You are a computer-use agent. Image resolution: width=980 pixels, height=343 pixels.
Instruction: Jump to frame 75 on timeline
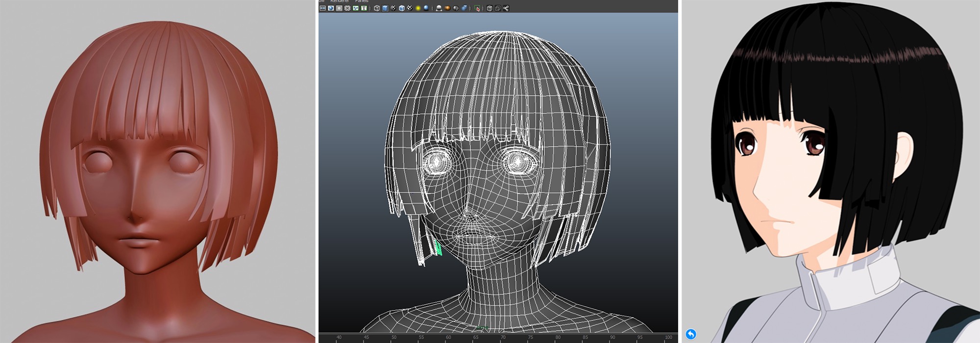pos(531,338)
